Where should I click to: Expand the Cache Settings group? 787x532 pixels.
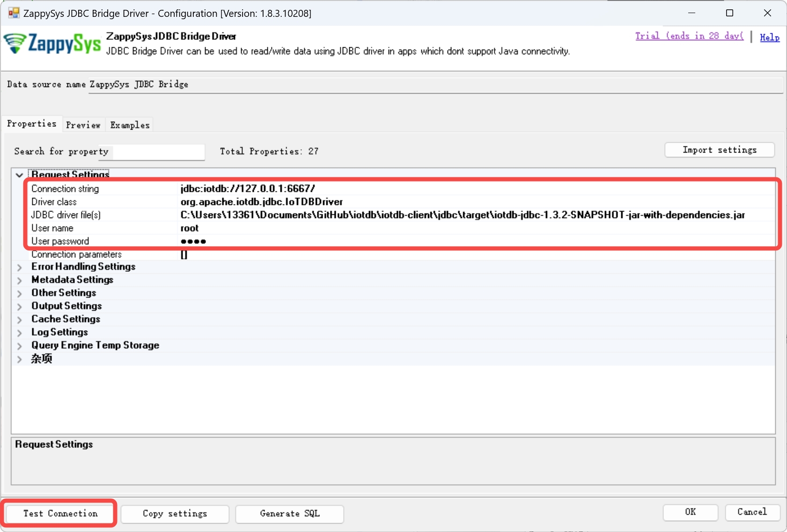19,320
